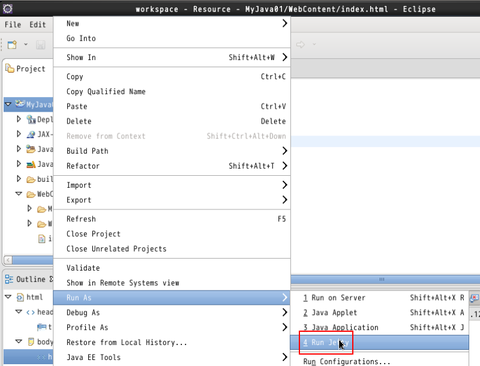Select the Outline view tab
This screenshot has width=480, height=366.
click(29, 279)
